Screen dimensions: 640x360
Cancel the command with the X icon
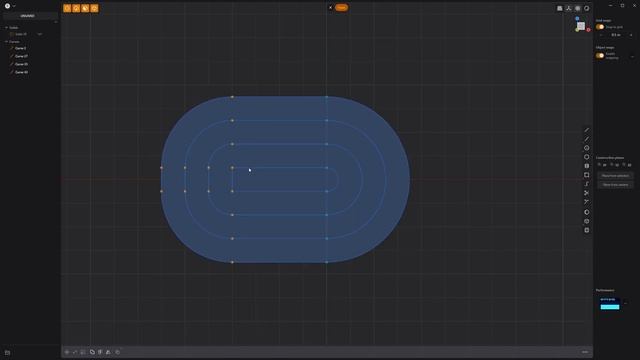[x=330, y=7]
